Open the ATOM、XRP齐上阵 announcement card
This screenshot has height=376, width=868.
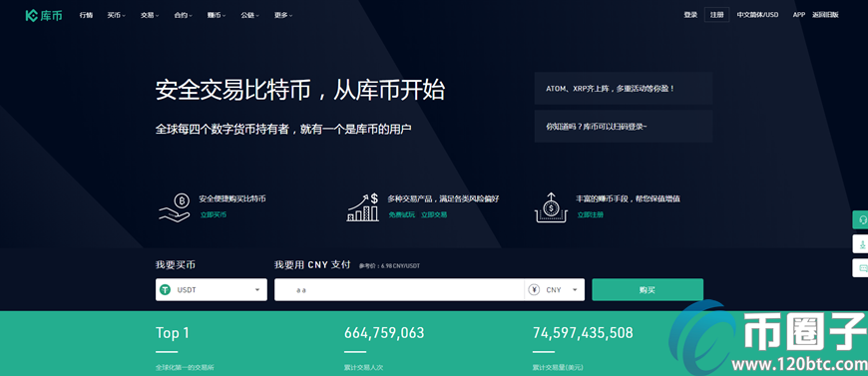(x=624, y=88)
